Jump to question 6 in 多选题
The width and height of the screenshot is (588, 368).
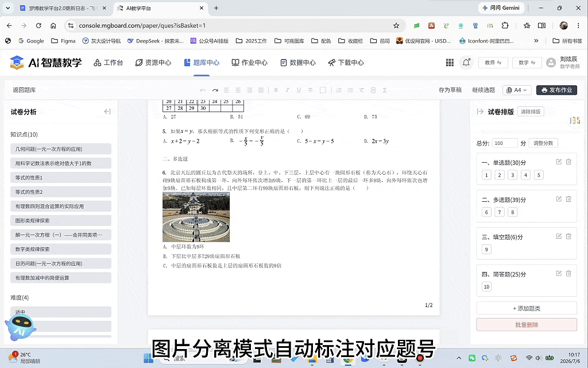[x=486, y=212]
